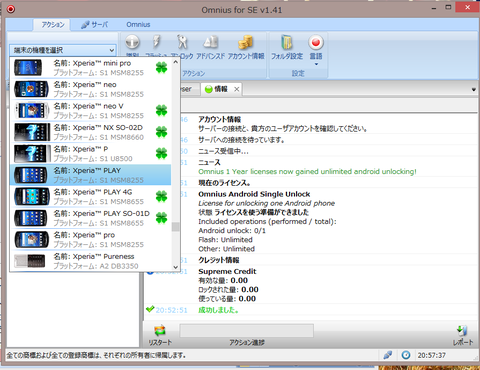Switch to the サーバ ribbon tab
Image resolution: width=480 pixels, height=370 pixels.
95,24
